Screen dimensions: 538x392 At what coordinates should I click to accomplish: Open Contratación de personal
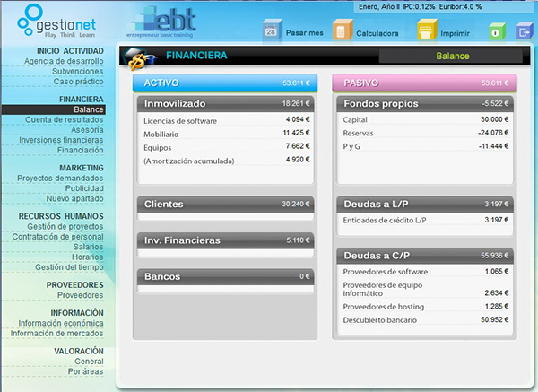[x=57, y=237]
